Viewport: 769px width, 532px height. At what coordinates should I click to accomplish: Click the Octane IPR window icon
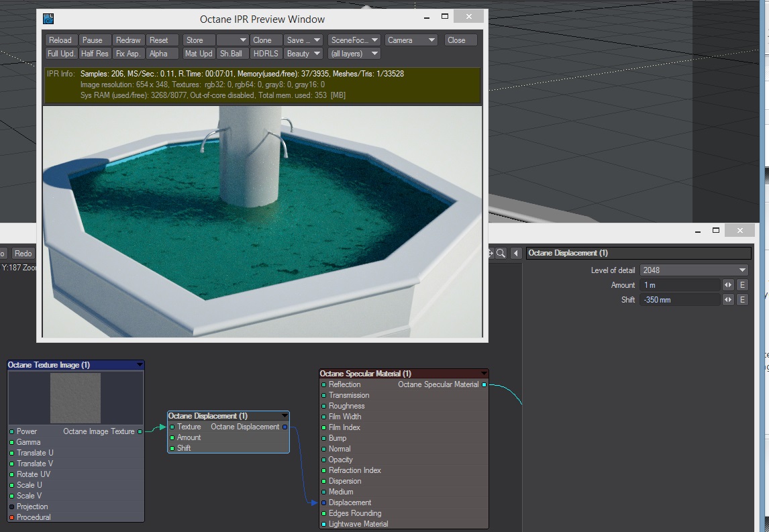coord(48,19)
